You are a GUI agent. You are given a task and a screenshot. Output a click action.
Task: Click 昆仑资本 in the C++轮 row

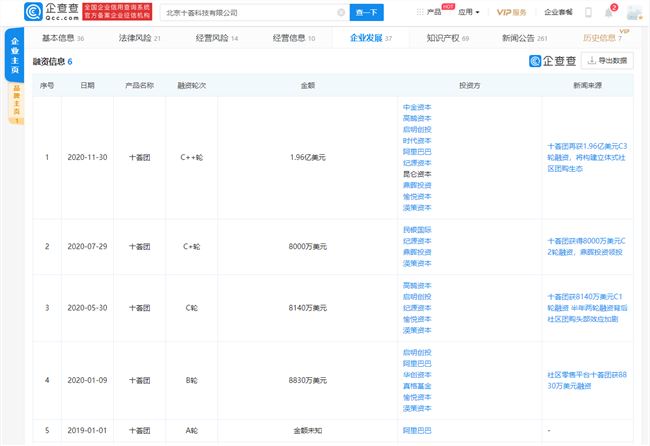click(417, 174)
